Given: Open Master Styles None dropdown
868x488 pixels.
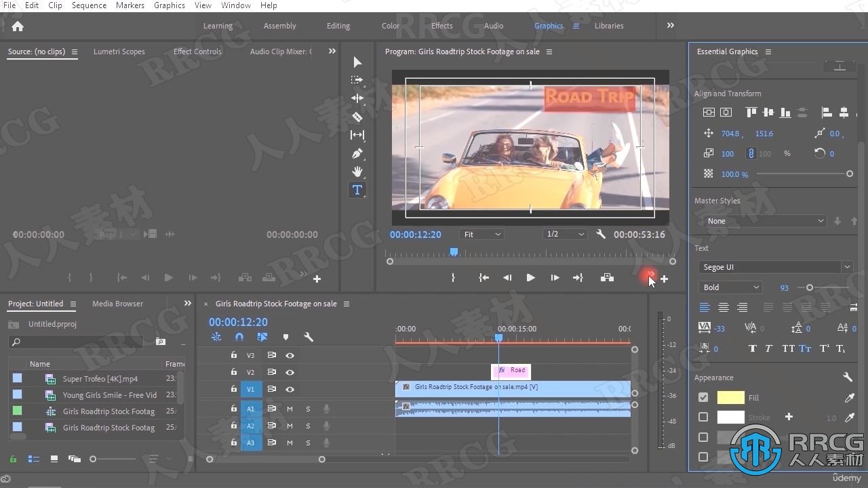Looking at the screenshot, I should (764, 221).
